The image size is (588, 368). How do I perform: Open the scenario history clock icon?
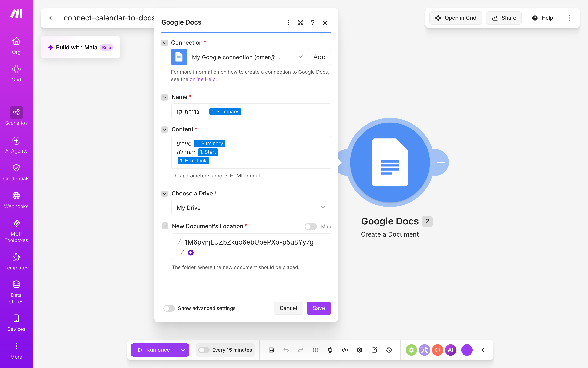[389, 350]
